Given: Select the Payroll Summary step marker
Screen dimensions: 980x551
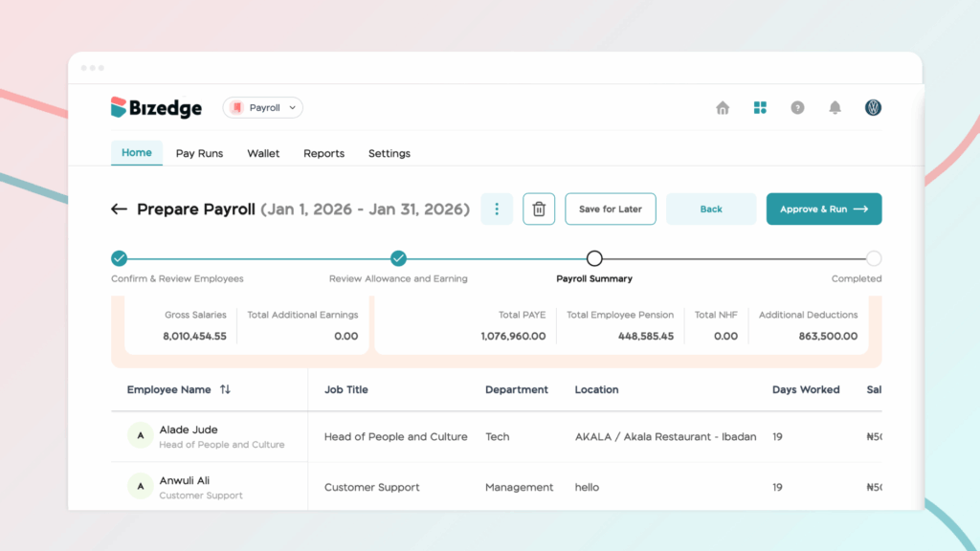Looking at the screenshot, I should 594,258.
